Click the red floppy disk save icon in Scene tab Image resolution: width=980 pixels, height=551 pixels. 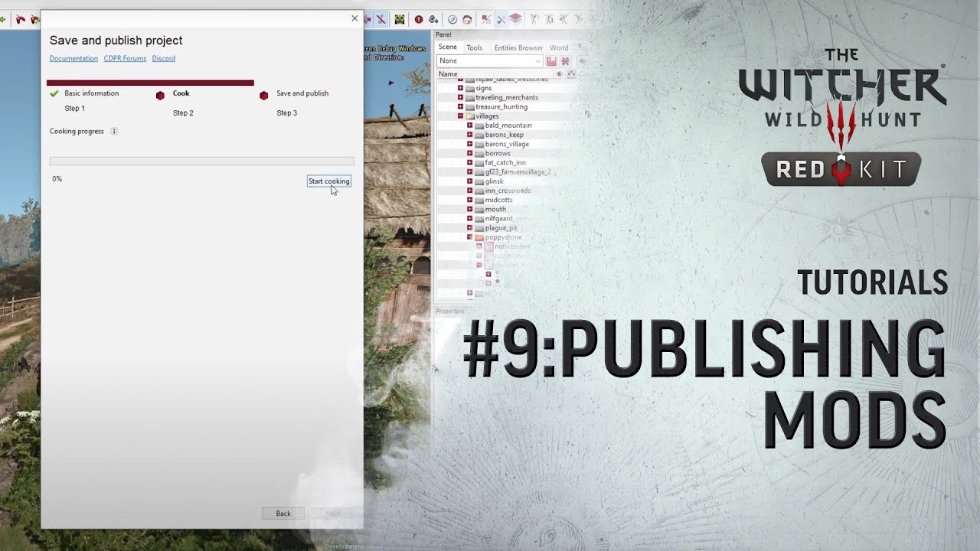pos(551,61)
